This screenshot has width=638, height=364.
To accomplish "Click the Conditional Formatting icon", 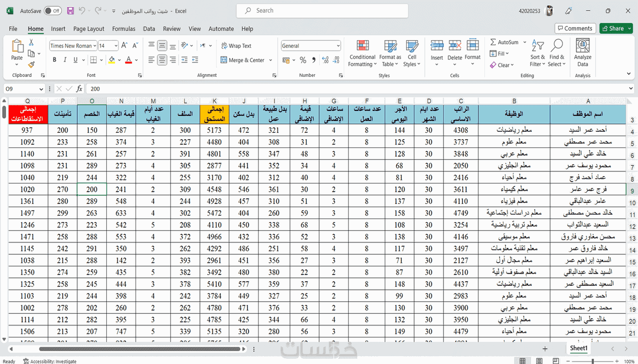I will click(362, 46).
